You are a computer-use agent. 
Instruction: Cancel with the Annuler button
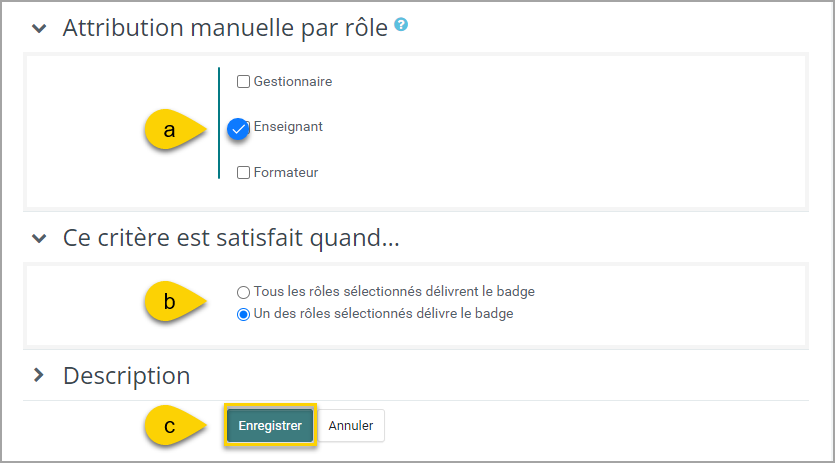(x=350, y=425)
